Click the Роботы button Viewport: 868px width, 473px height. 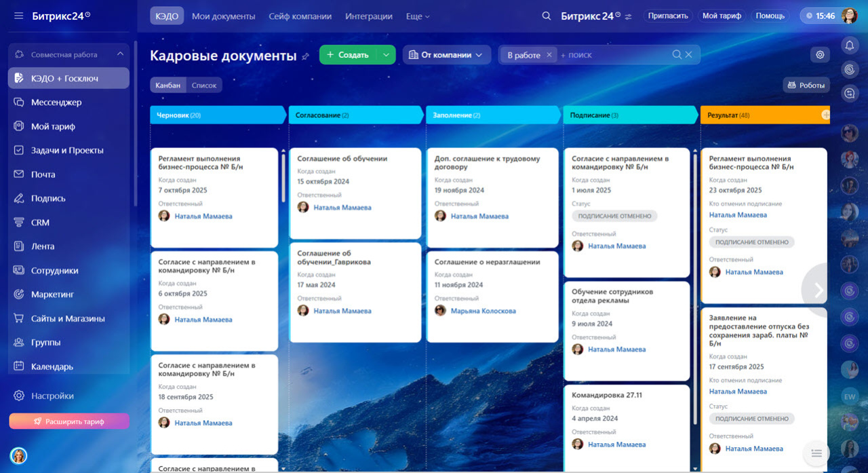(x=806, y=85)
